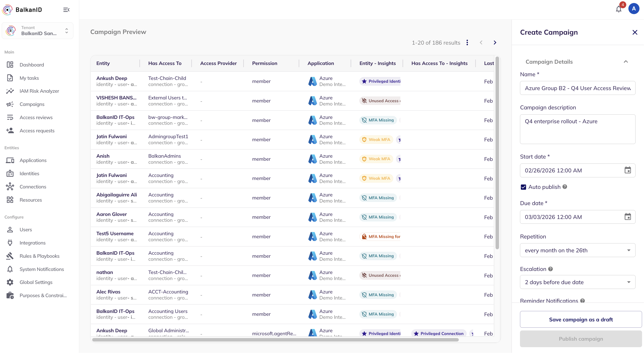Click the user avatar icon
This screenshot has height=353, width=644.
pyautogui.click(x=633, y=9)
